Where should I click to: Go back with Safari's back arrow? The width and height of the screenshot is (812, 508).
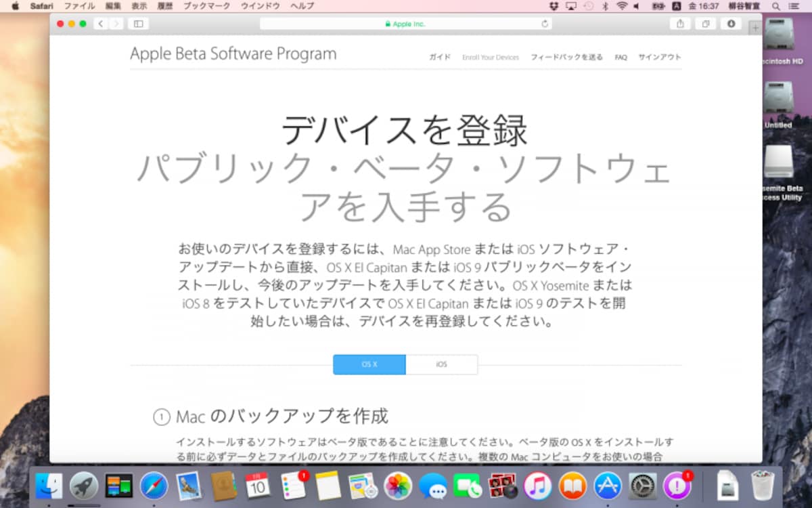click(101, 24)
